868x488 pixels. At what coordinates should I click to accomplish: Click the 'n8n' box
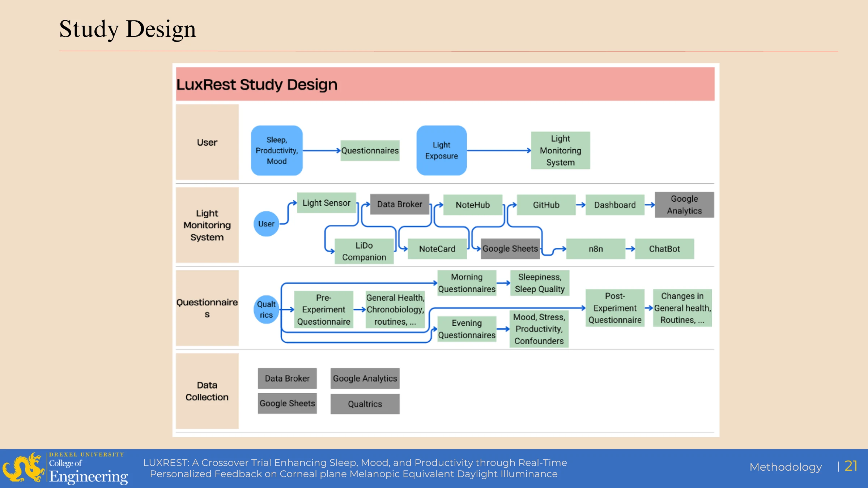pos(596,249)
